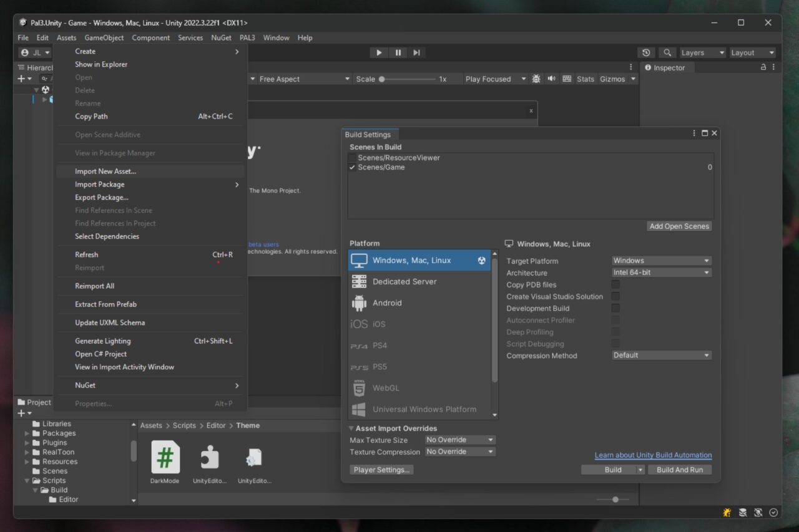Click the Player Settings button
The image size is (799, 532).
point(381,470)
